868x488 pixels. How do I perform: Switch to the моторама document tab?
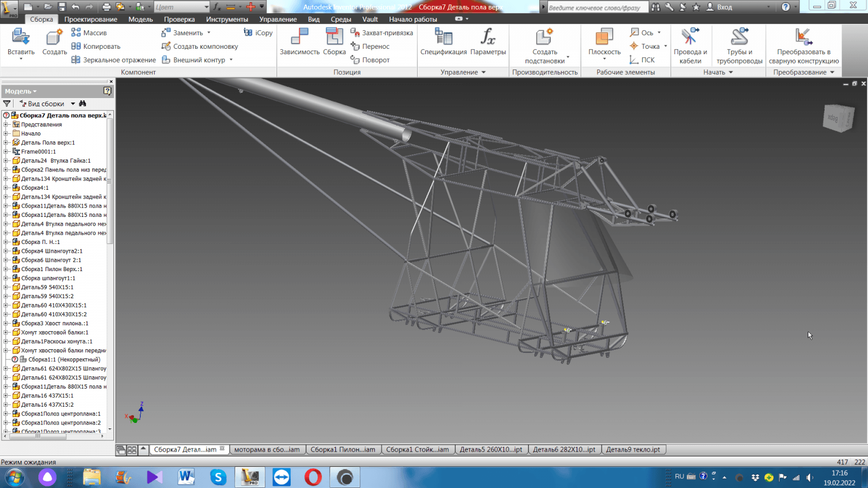[x=266, y=450]
